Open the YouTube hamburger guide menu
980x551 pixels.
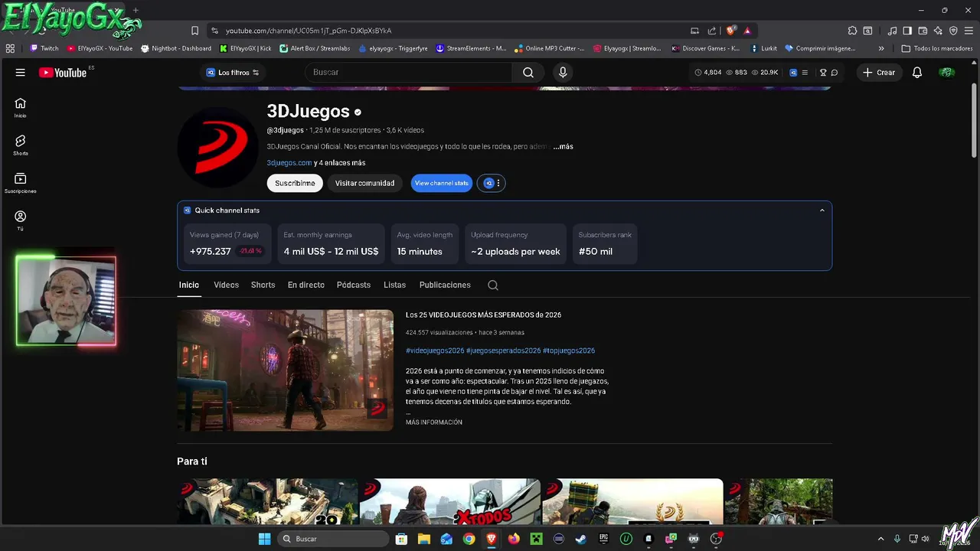20,73
